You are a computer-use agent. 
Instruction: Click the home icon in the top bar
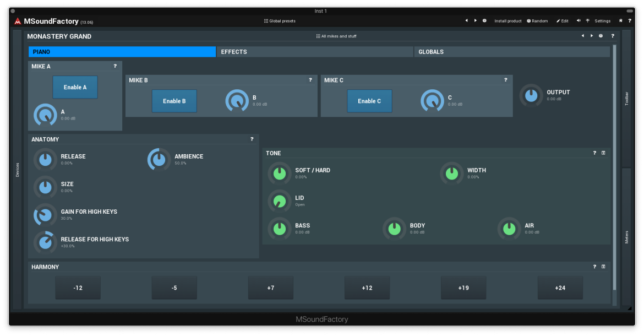[x=620, y=20]
